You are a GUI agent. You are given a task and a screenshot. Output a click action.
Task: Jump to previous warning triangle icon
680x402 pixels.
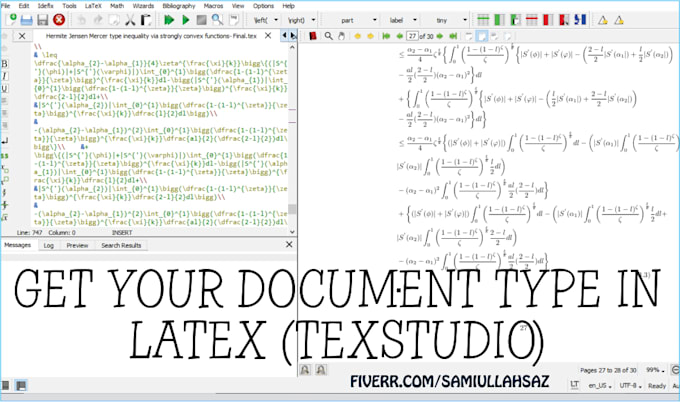tap(602, 20)
